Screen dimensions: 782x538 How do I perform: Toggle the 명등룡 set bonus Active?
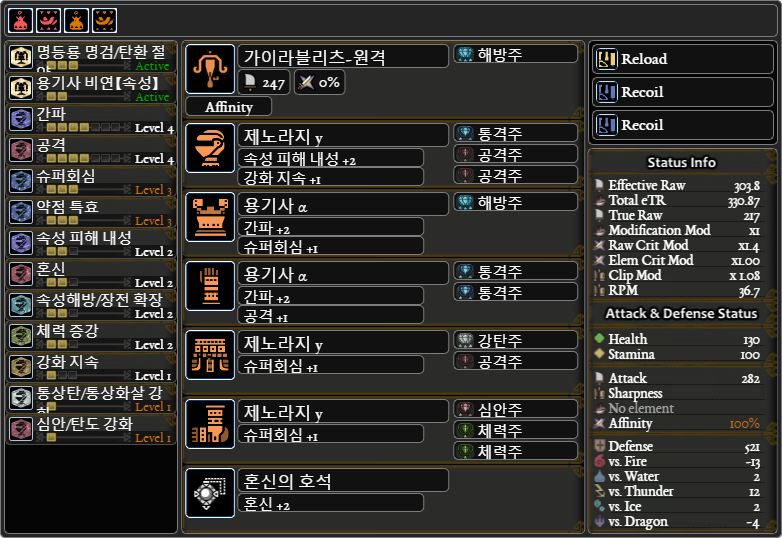(x=152, y=66)
